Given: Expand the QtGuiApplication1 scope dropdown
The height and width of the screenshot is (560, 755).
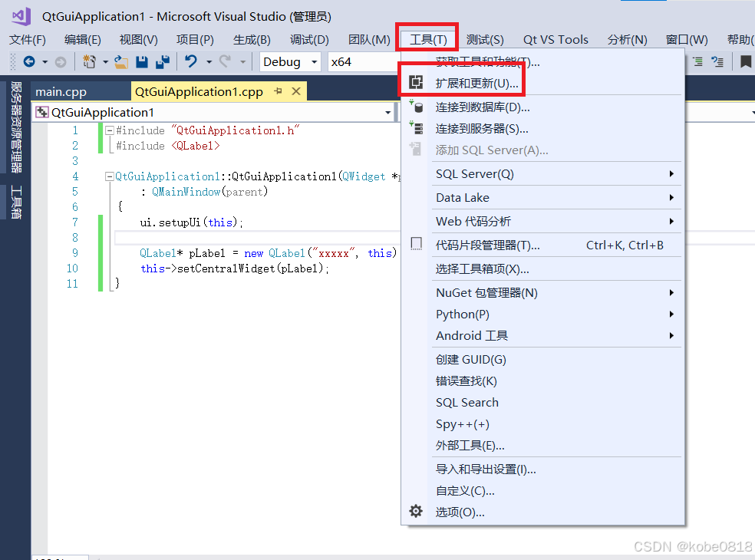Looking at the screenshot, I should click(387, 113).
